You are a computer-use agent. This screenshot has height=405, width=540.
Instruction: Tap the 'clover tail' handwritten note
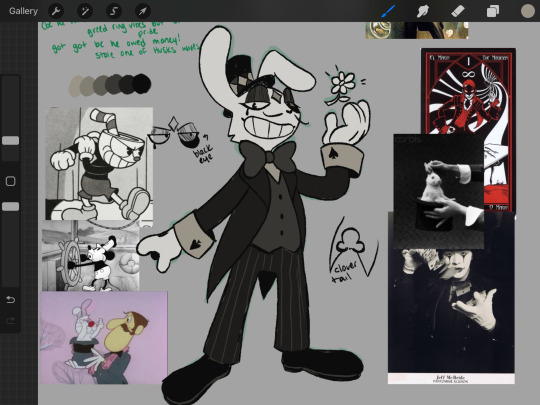pyautogui.click(x=346, y=272)
